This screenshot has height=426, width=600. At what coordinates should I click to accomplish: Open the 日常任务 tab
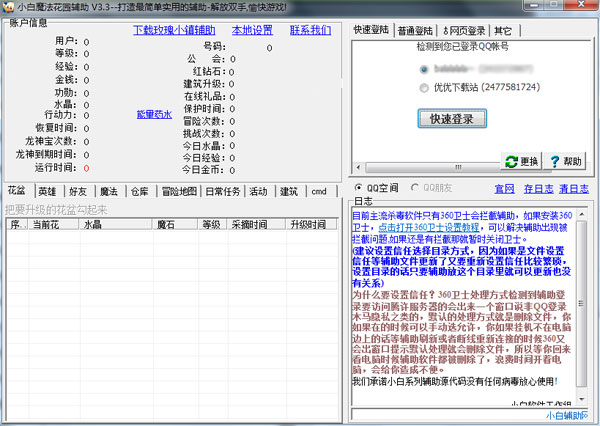tap(223, 192)
